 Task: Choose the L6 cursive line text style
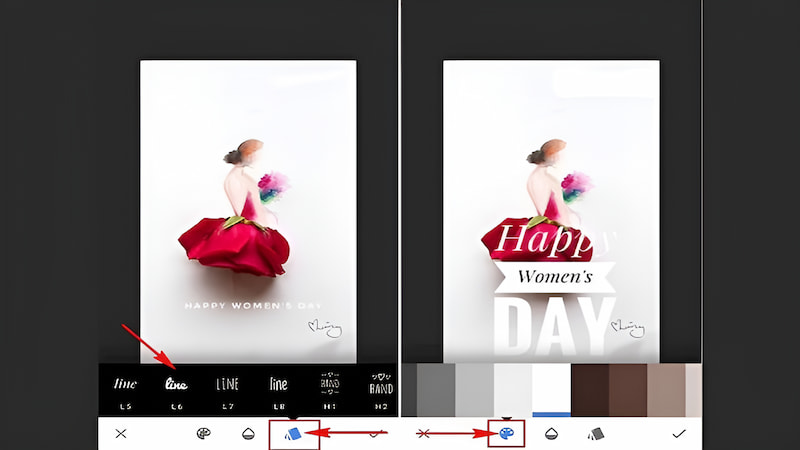click(177, 390)
